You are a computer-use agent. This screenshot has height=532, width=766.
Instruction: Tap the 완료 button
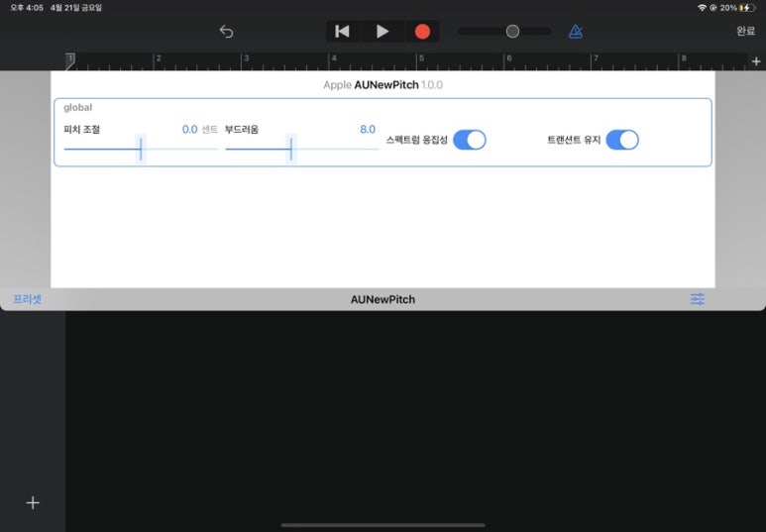745,32
